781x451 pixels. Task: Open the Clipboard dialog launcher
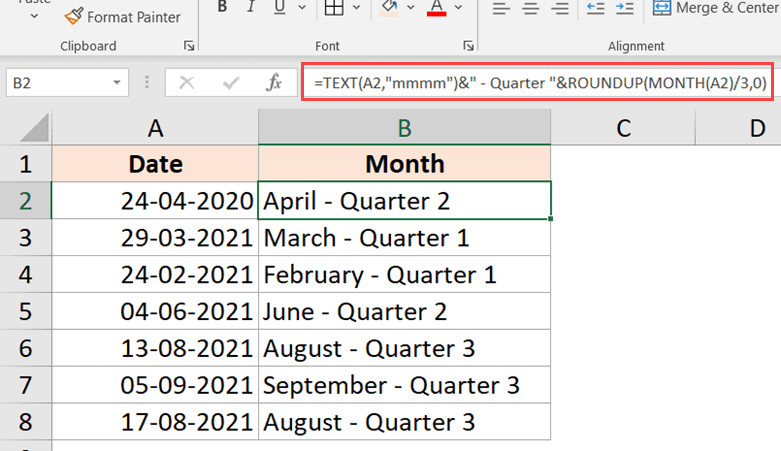pyautogui.click(x=189, y=46)
